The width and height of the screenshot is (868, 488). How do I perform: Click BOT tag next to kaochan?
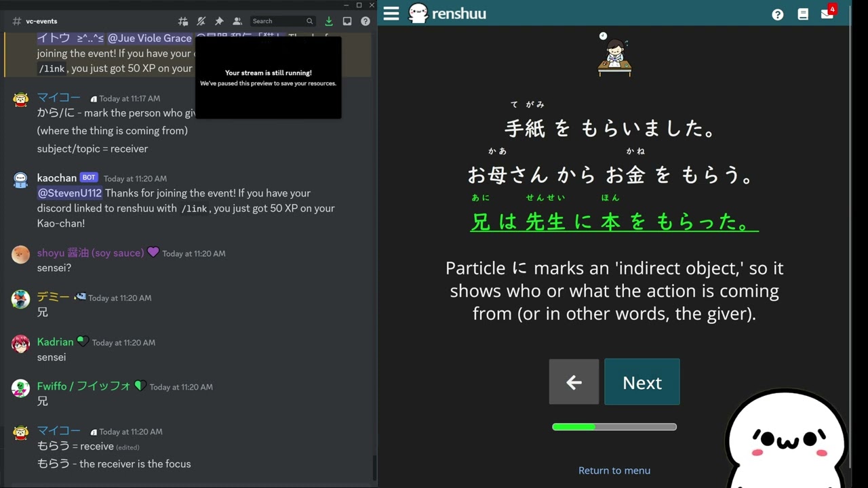click(89, 178)
